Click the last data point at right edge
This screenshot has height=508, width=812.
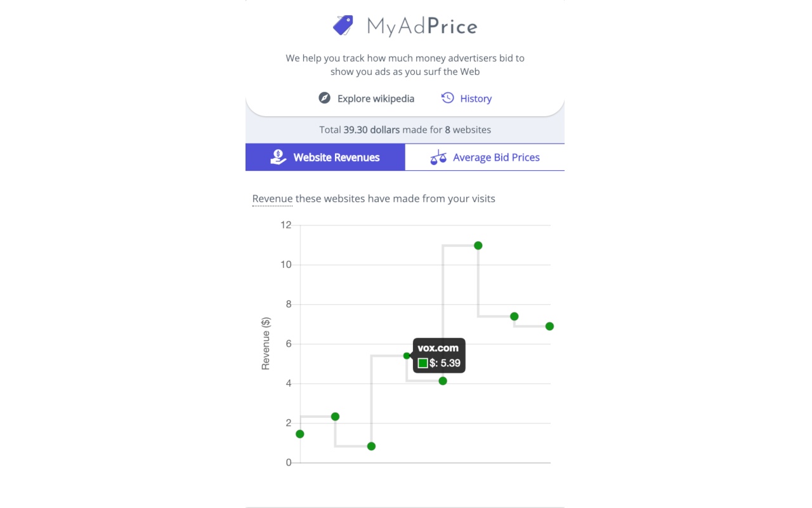tap(549, 326)
